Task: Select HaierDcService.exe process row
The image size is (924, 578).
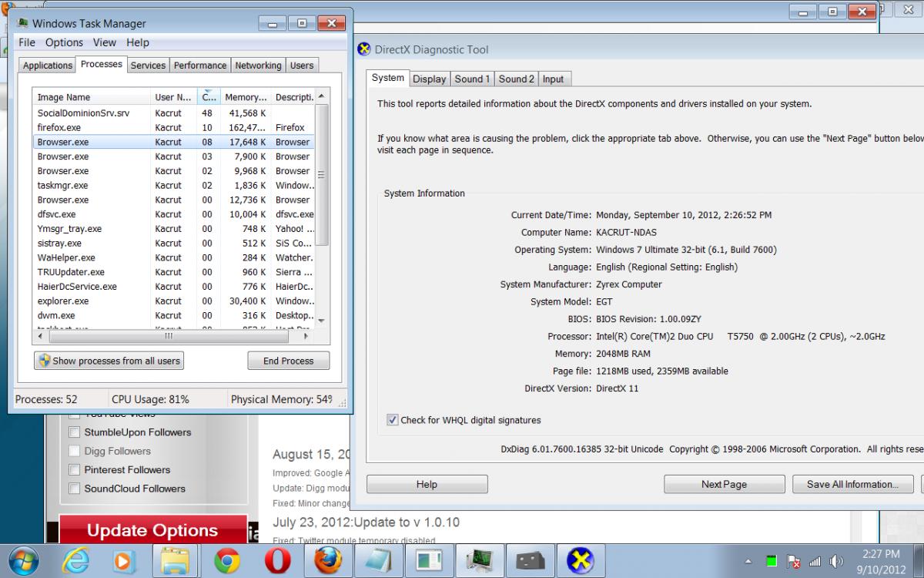Action: [x=173, y=287]
